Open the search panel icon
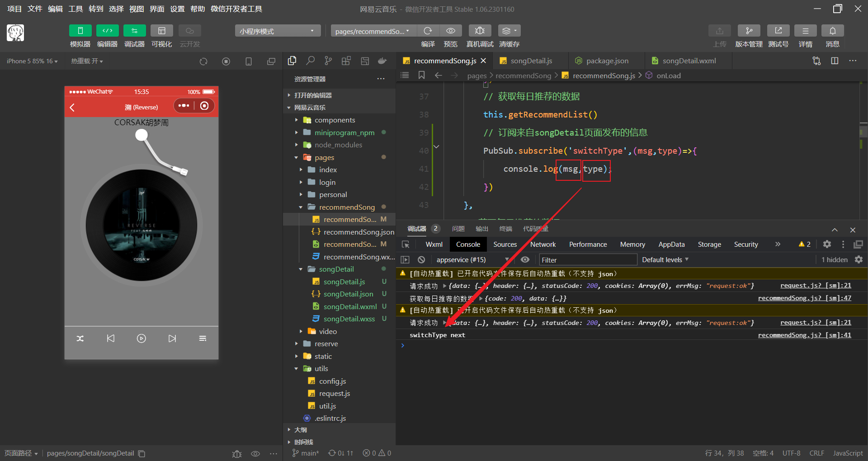This screenshot has width=868, height=461. pyautogui.click(x=311, y=61)
